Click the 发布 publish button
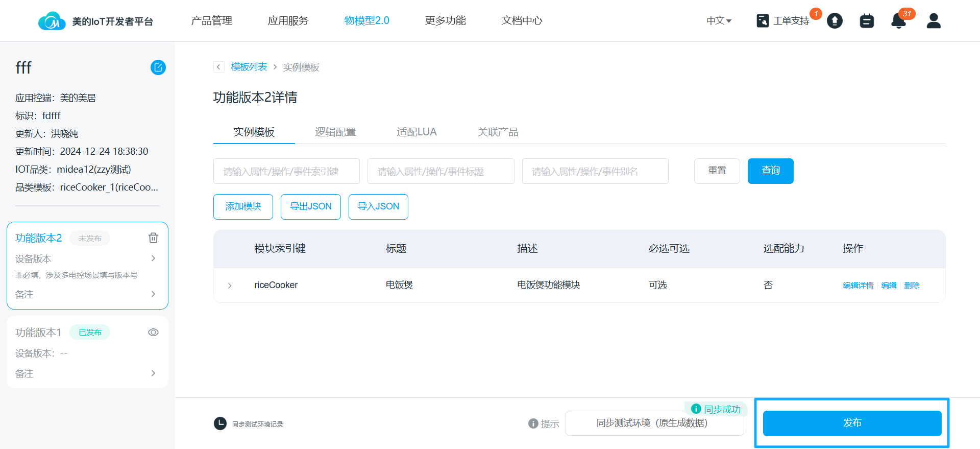This screenshot has width=980, height=449. [852, 423]
